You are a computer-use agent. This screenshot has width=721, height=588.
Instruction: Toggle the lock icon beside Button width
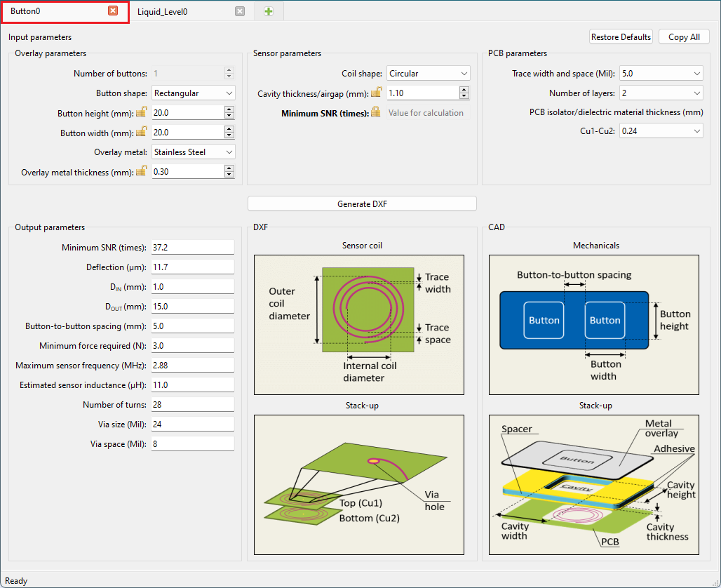pyautogui.click(x=141, y=132)
